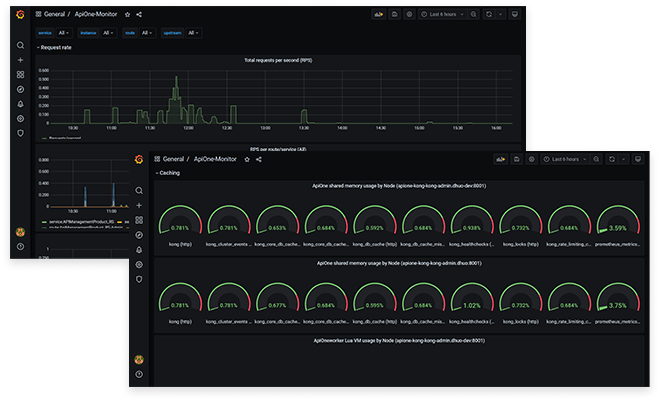
Task: Open Server Admin shield in back window sidebar
Action: point(20,133)
